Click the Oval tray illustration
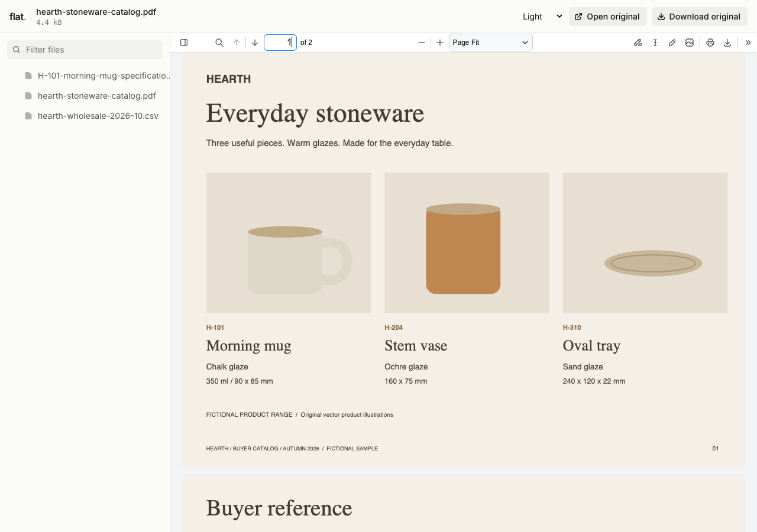Viewport: 757px width, 532px height. 645,243
